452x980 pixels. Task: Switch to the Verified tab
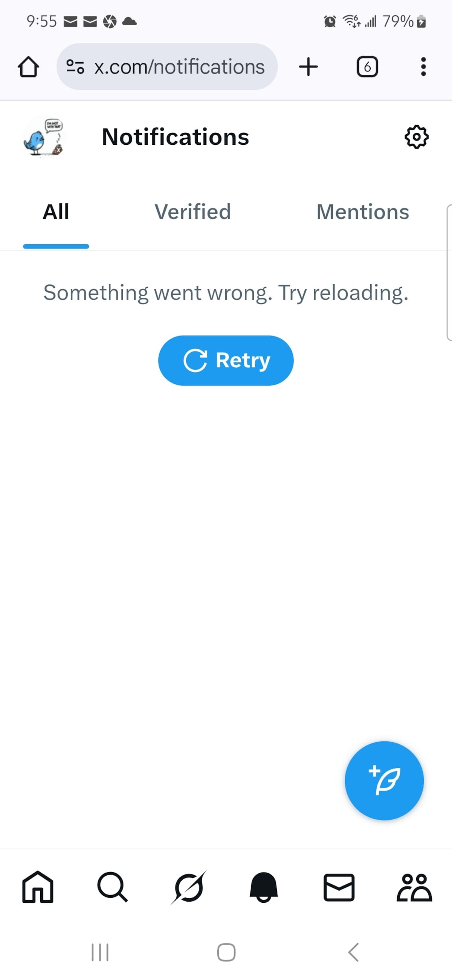pos(193,211)
